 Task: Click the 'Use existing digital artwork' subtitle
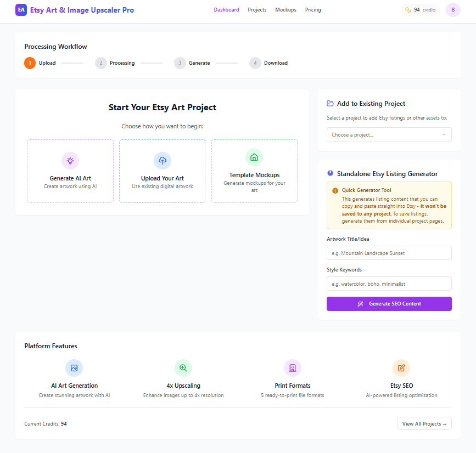point(163,186)
